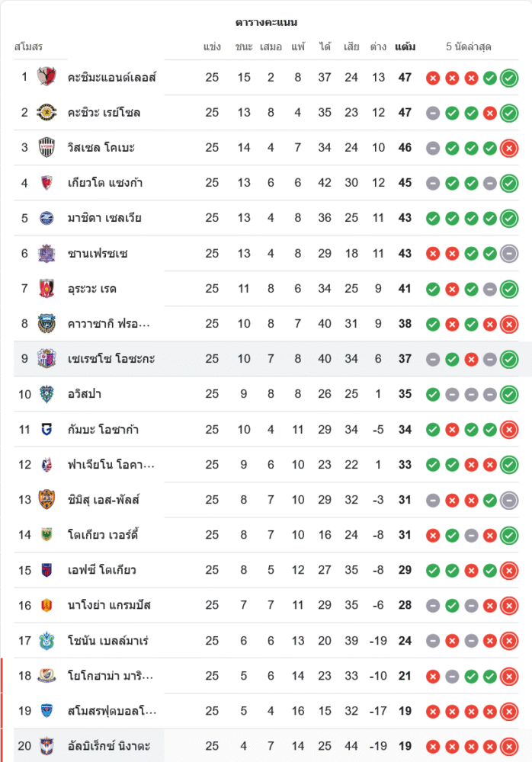532x762 pixels.
Task: Open team name เกียวโต แซงก้า
Action: click(x=105, y=183)
